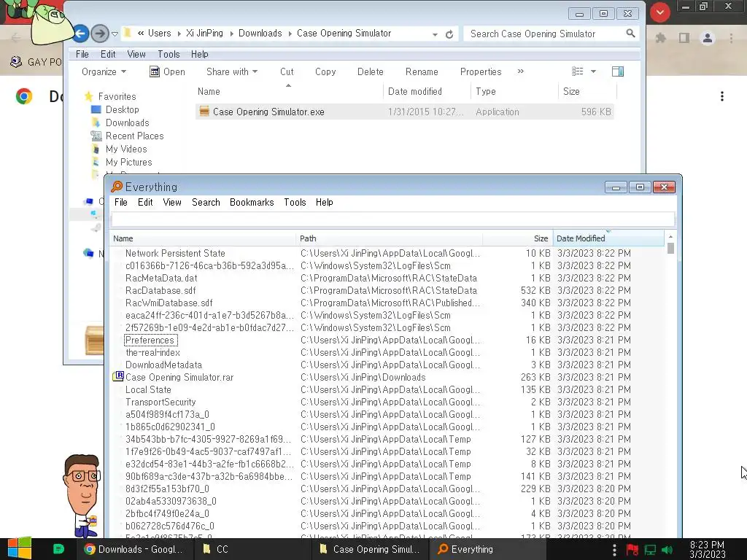Click the volume speaker tray icon

click(x=667, y=550)
